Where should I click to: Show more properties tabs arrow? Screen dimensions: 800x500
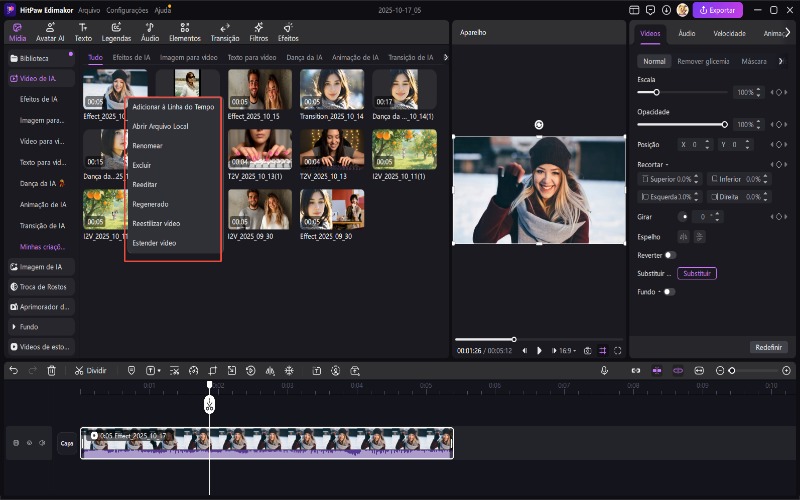(787, 33)
